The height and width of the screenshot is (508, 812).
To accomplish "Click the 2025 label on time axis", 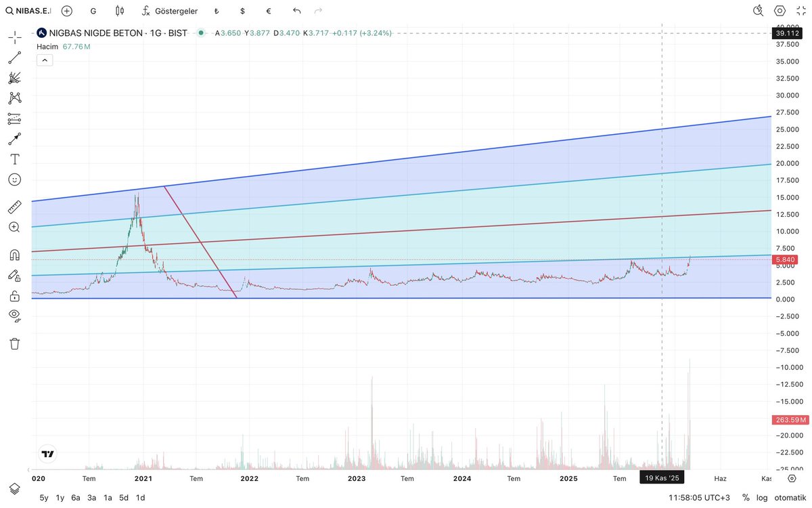I will point(568,478).
